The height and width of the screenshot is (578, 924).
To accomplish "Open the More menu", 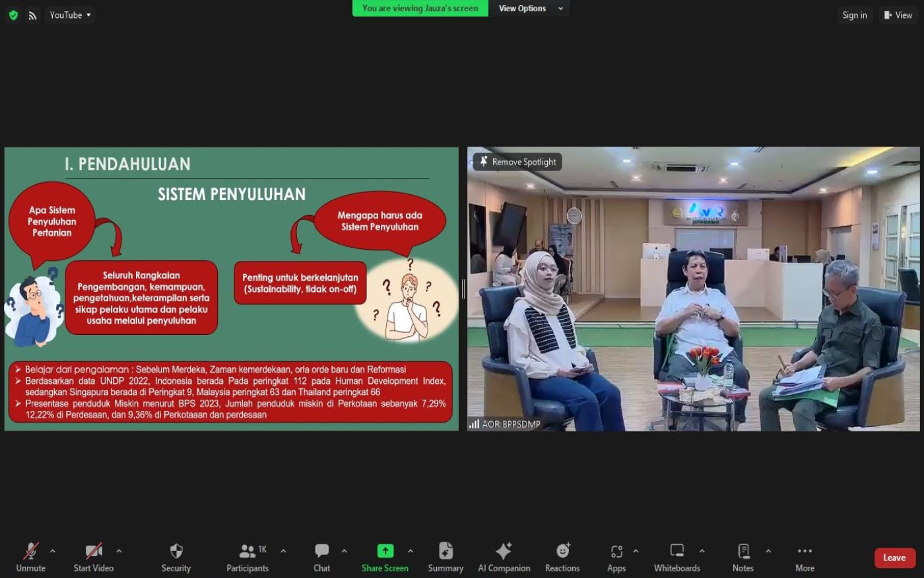I will click(x=805, y=558).
